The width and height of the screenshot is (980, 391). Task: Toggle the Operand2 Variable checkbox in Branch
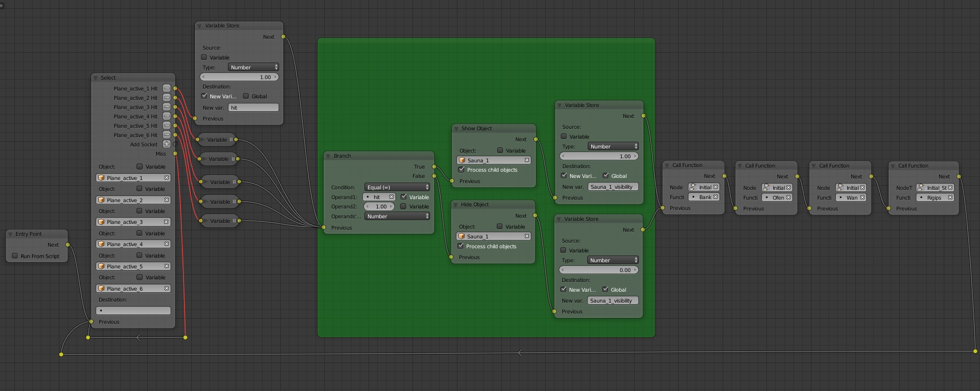(403, 206)
